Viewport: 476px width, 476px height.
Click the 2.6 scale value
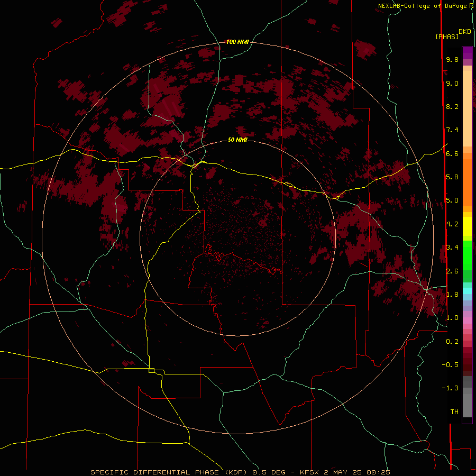(452, 271)
